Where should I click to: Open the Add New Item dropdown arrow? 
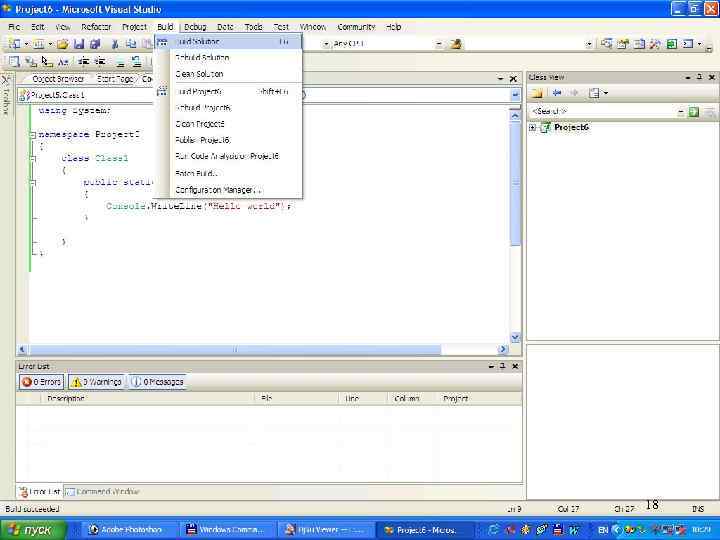coord(50,44)
